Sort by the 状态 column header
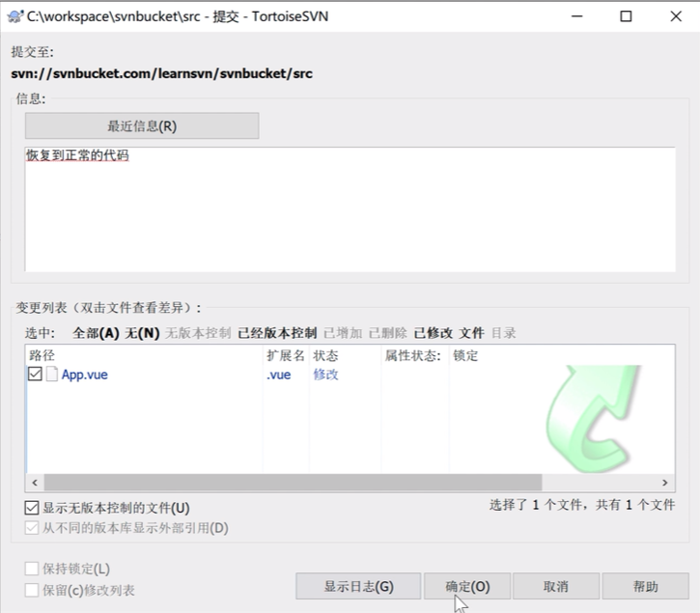Screen dimensions: 700x613 (x=345, y=356)
